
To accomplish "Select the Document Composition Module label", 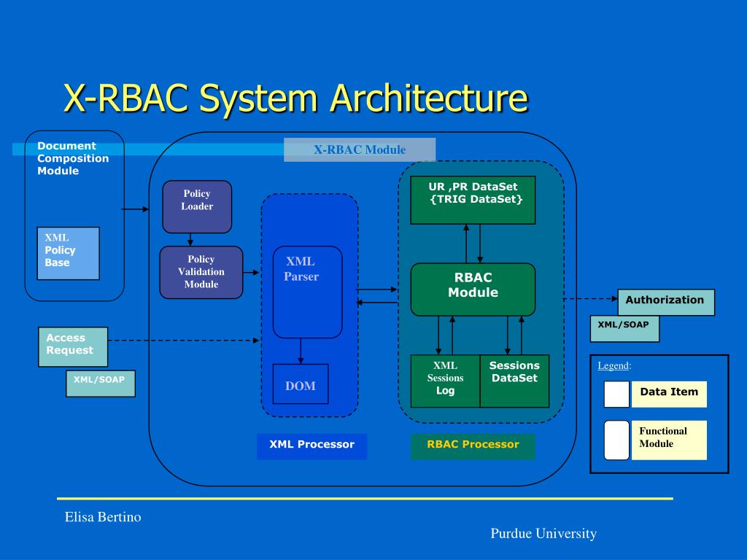I will pos(73,158).
